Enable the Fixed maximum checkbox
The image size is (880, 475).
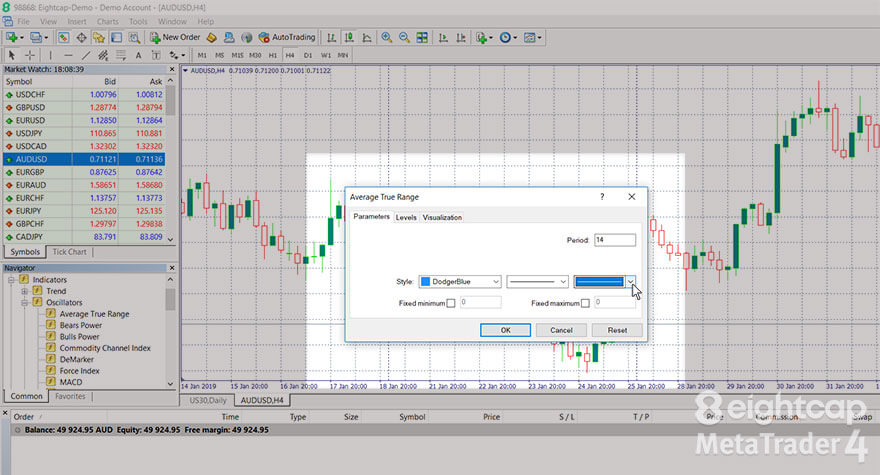[585, 303]
